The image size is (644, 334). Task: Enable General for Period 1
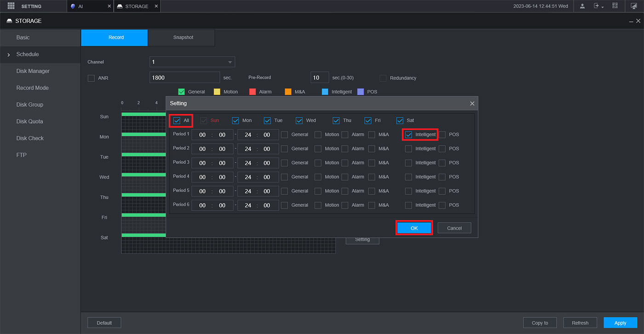click(x=285, y=135)
